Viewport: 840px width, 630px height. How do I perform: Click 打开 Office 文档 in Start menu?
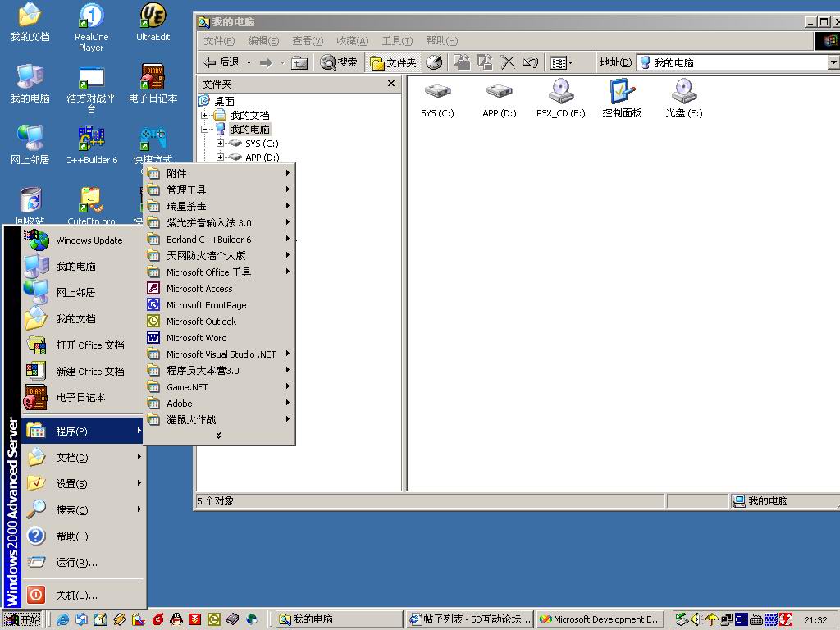tap(83, 345)
